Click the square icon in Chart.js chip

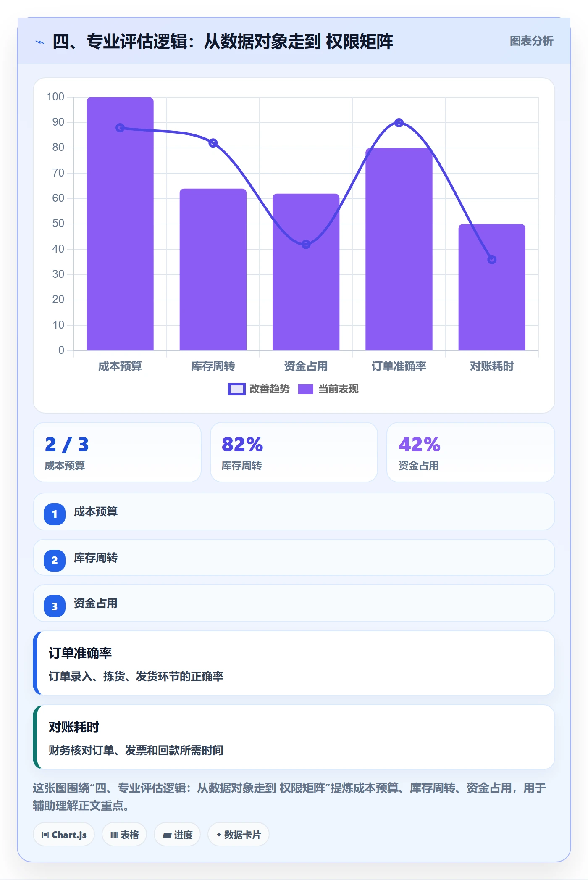pyautogui.click(x=45, y=835)
